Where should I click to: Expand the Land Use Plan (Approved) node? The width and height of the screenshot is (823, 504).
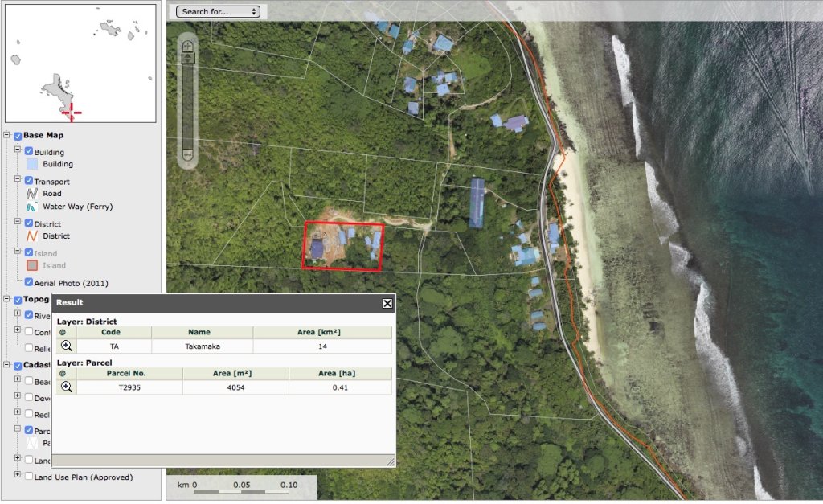18,477
